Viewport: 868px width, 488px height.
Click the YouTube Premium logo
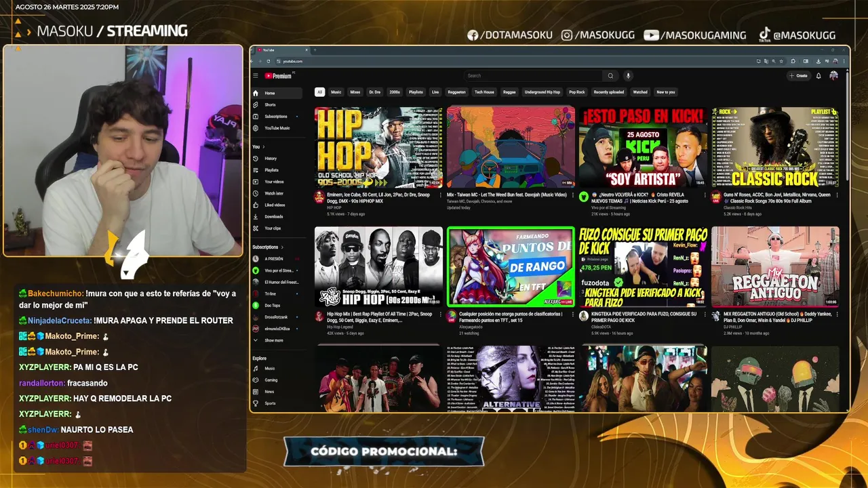pos(279,76)
